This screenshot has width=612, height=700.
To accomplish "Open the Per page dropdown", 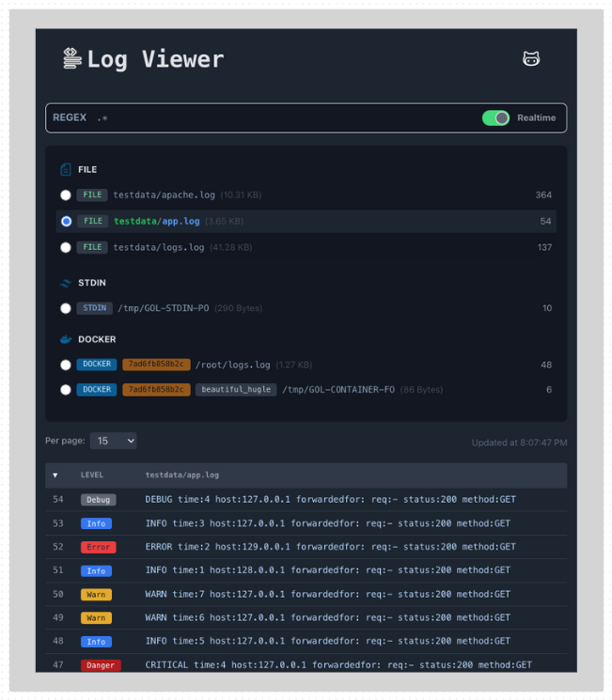I will (114, 441).
